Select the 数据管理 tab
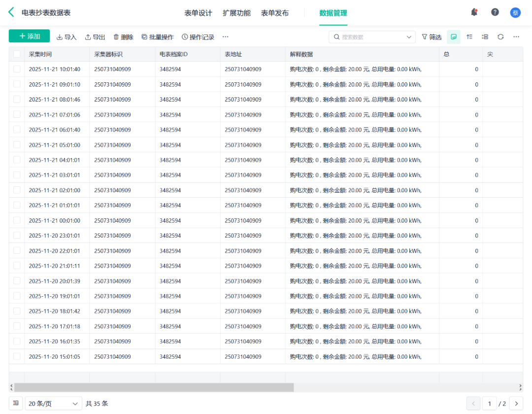Viewport: 532px width, 414px height. click(x=333, y=13)
